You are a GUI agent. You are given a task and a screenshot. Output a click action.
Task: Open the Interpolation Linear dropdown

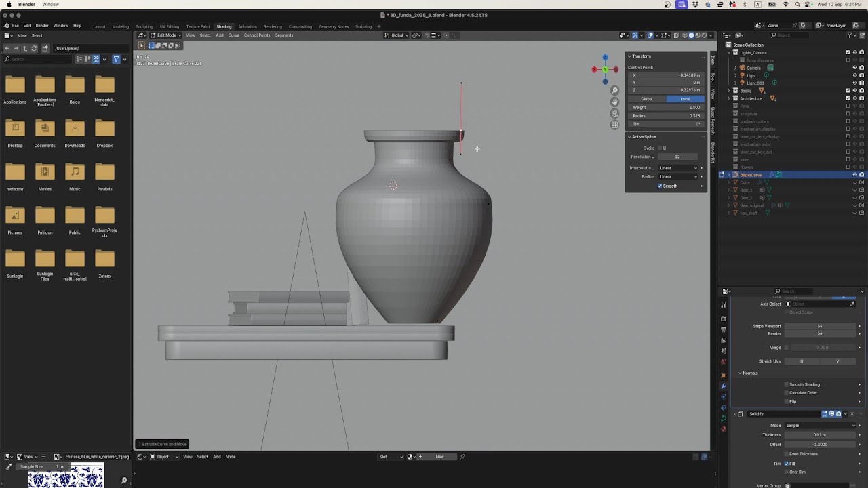[x=677, y=168]
